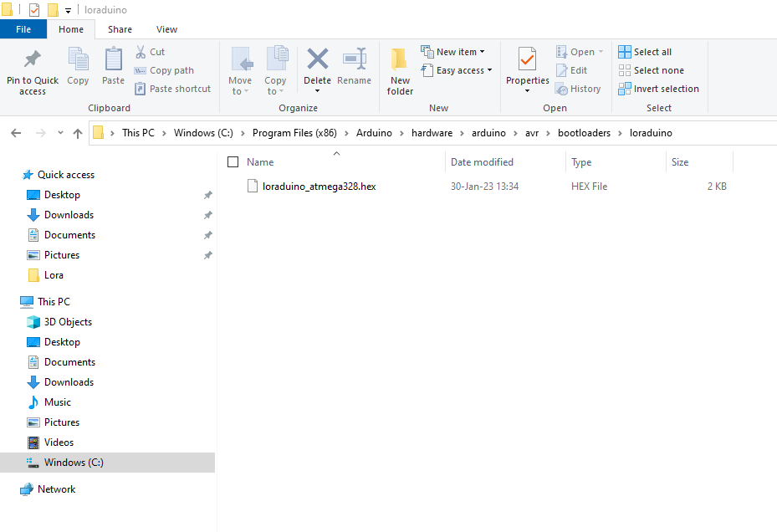Click the Copy ribbon icon
777x532 pixels.
78,59
